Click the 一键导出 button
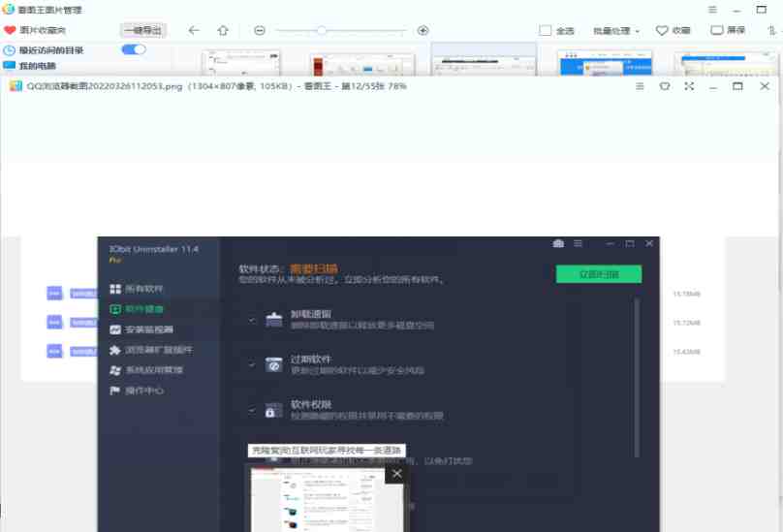 click(143, 30)
